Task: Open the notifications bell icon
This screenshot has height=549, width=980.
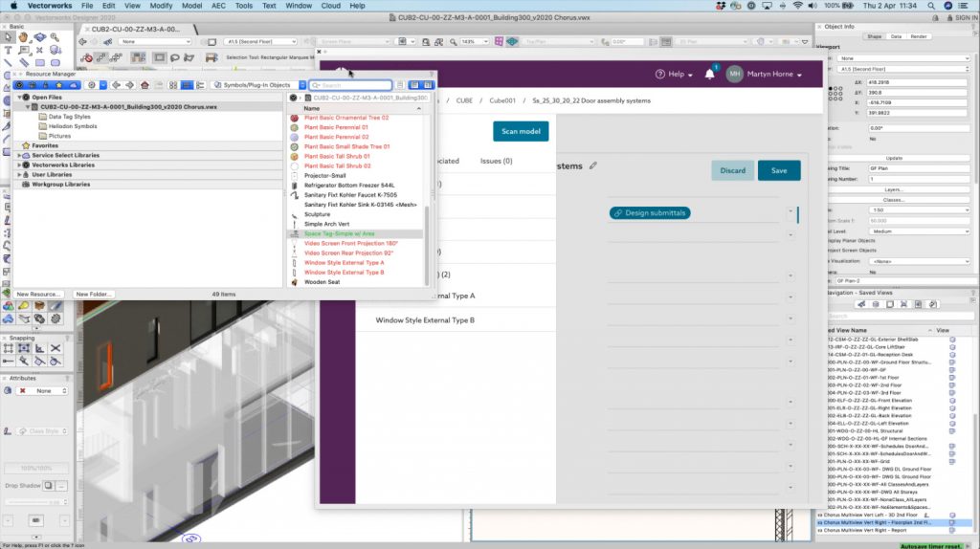Action: pos(709,74)
